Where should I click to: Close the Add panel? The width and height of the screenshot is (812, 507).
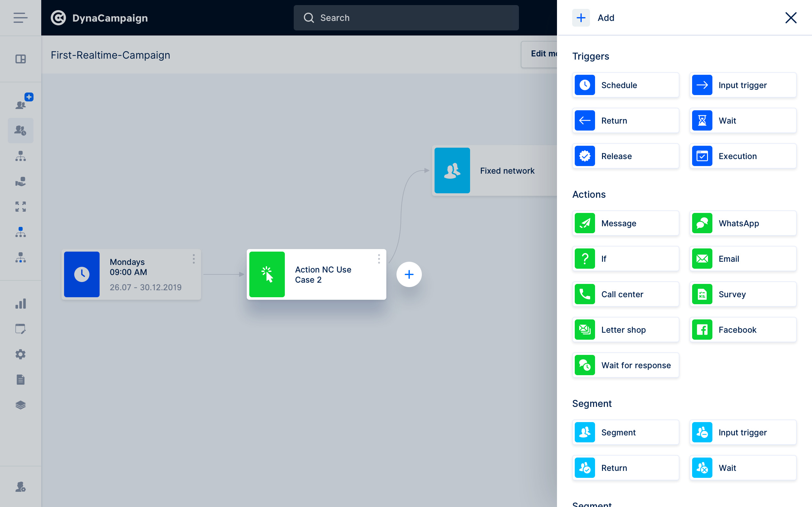coord(790,18)
